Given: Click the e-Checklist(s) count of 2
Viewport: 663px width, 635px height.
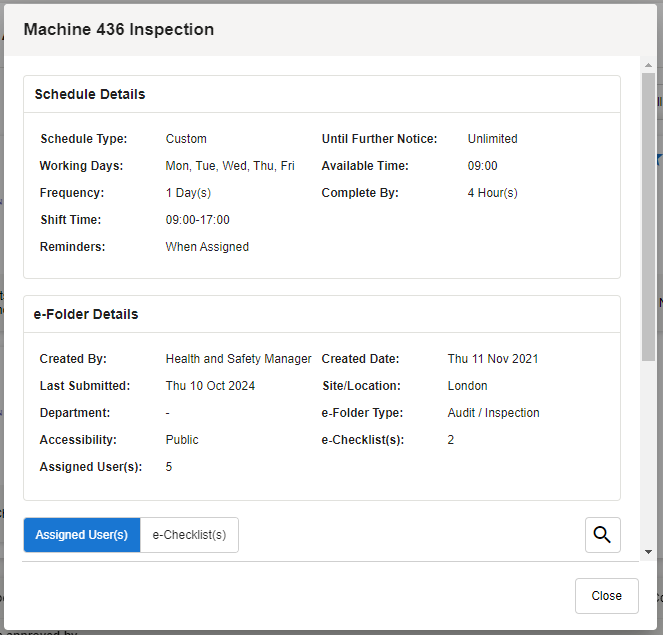Looking at the screenshot, I should [451, 440].
